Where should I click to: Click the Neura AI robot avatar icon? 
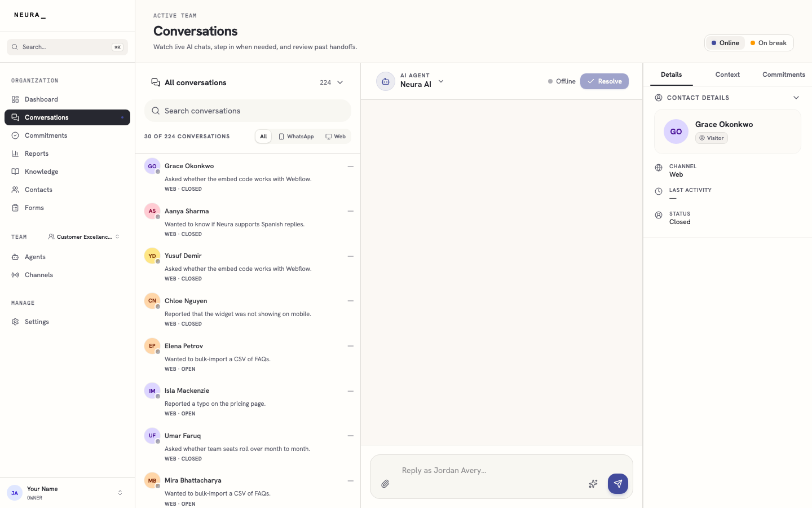click(386, 81)
